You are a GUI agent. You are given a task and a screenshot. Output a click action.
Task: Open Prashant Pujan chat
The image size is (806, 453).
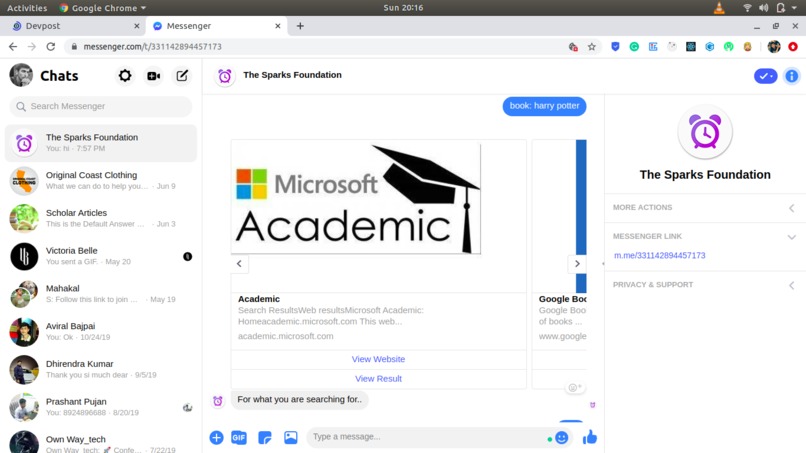pyautogui.click(x=101, y=407)
